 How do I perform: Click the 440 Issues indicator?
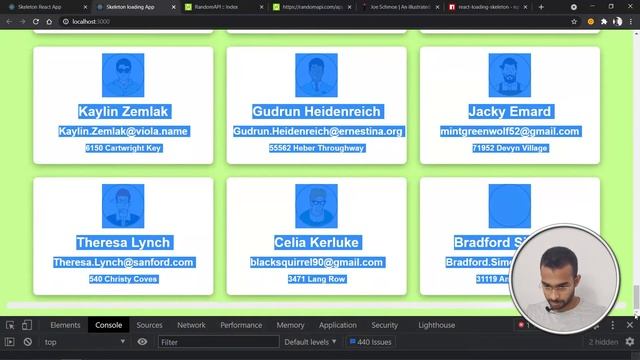click(x=370, y=342)
